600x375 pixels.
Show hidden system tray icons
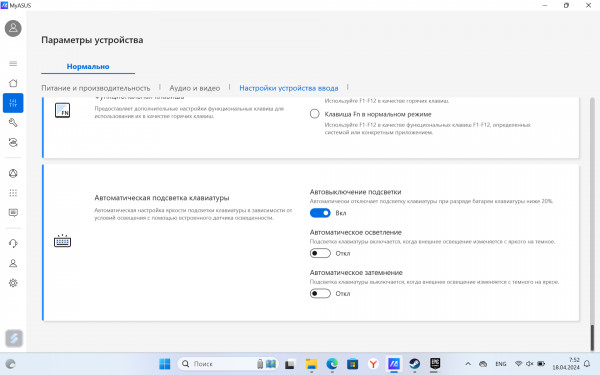(x=468, y=364)
